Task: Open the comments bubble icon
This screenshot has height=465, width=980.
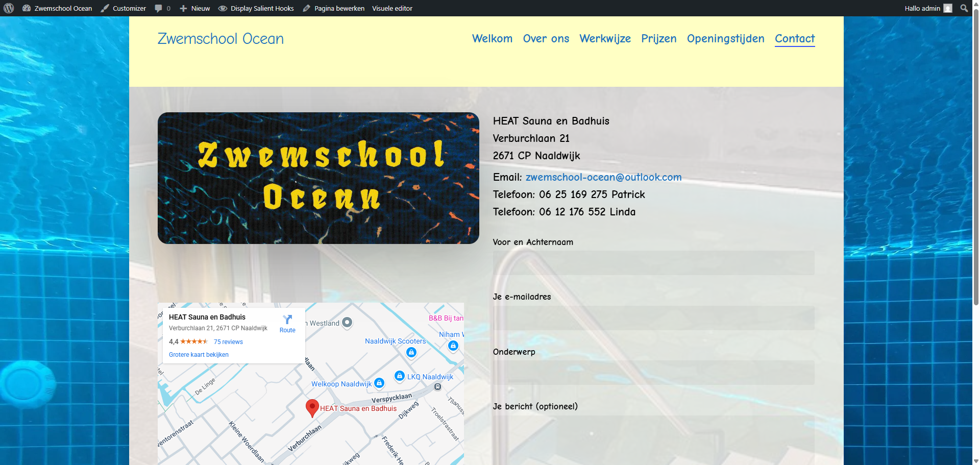Action: click(159, 8)
